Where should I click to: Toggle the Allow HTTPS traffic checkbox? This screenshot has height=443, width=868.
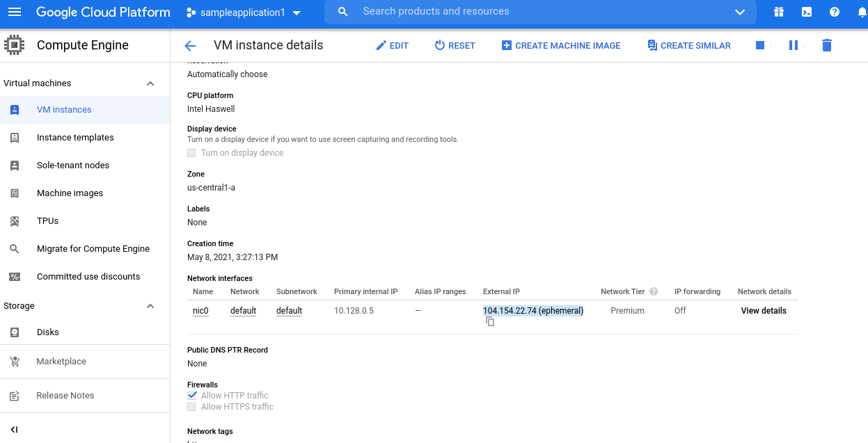click(x=192, y=407)
